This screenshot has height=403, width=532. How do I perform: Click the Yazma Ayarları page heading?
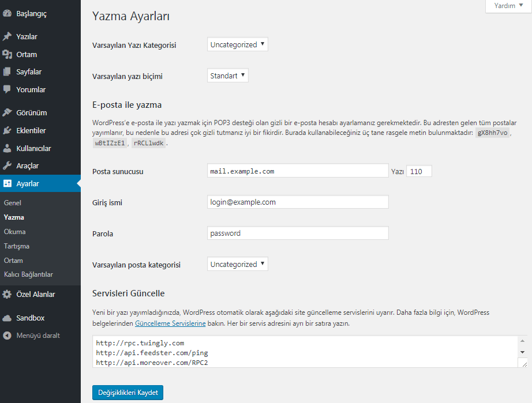pyautogui.click(x=130, y=16)
